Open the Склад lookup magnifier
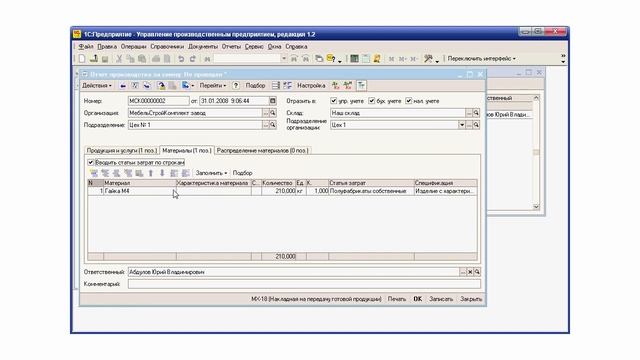This screenshot has height=360, width=640. click(x=476, y=113)
